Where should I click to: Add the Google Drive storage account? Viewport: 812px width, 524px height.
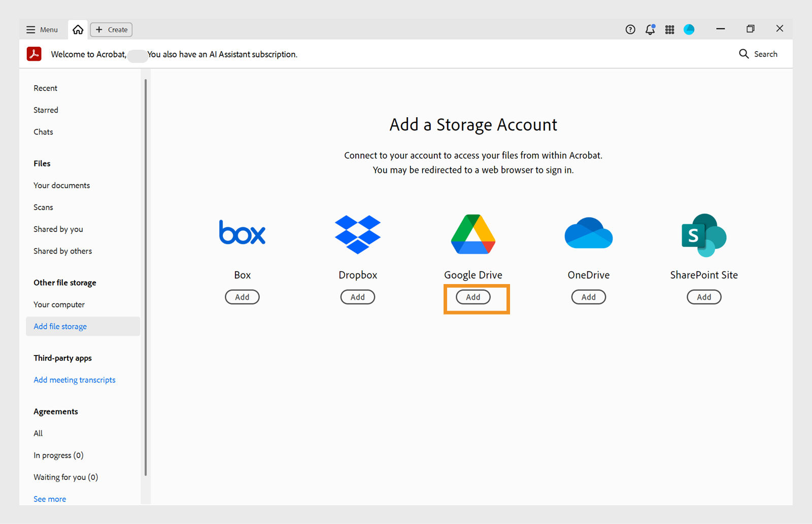click(x=473, y=297)
